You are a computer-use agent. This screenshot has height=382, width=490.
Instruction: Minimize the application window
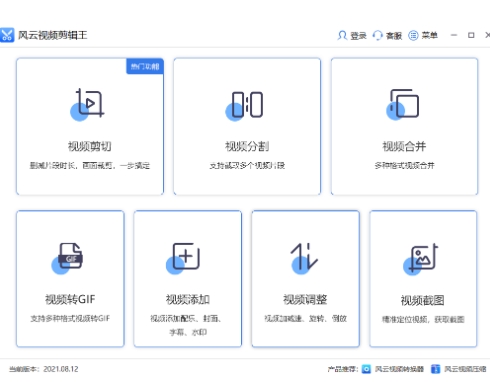pos(454,35)
